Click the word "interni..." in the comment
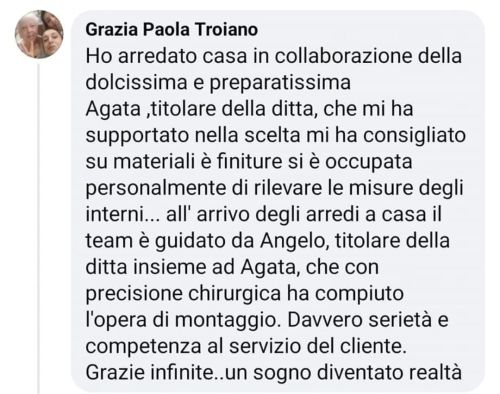This screenshot has width=500, height=394. pyautogui.click(x=123, y=214)
